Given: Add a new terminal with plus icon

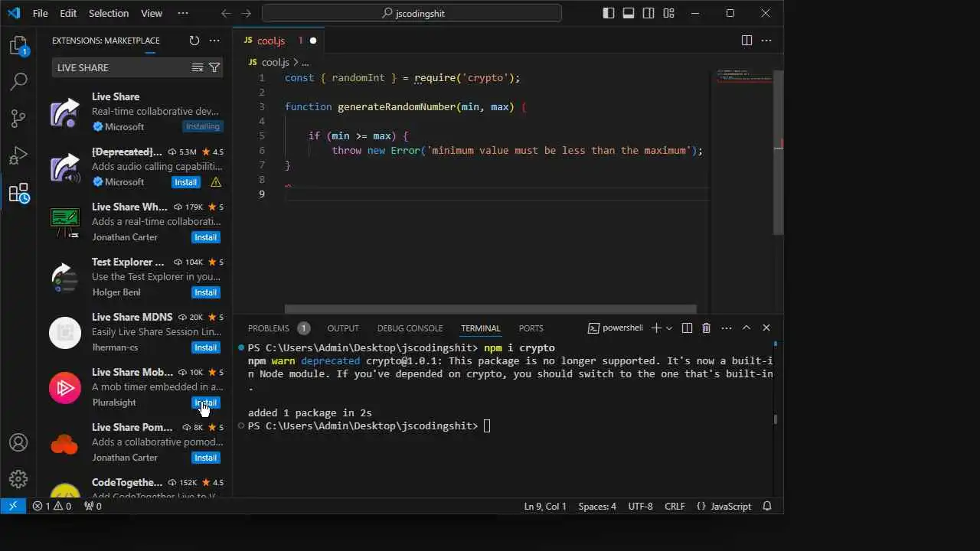Looking at the screenshot, I should [656, 328].
